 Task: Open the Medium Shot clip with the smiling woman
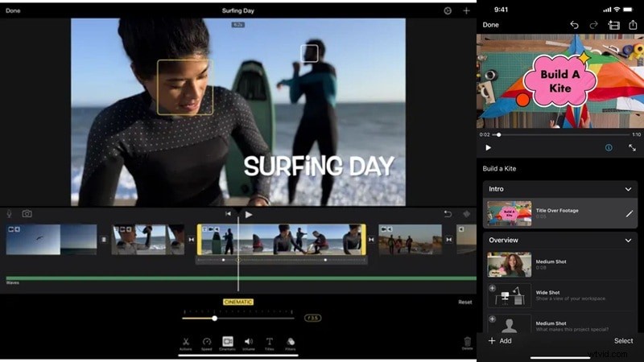[509, 265]
